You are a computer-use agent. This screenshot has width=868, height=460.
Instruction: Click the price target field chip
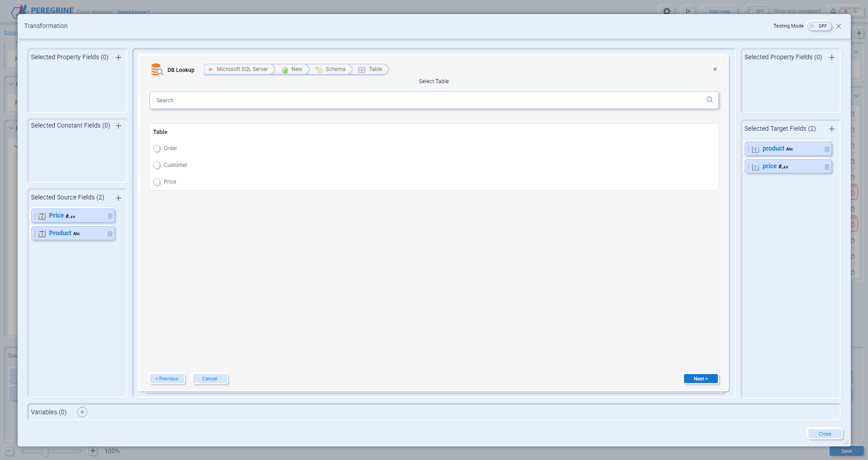(x=788, y=166)
